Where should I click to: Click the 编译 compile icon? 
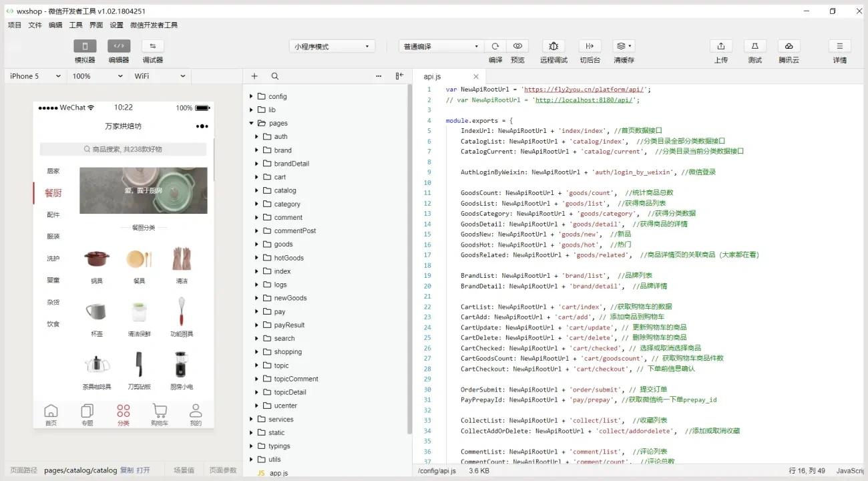click(x=495, y=46)
